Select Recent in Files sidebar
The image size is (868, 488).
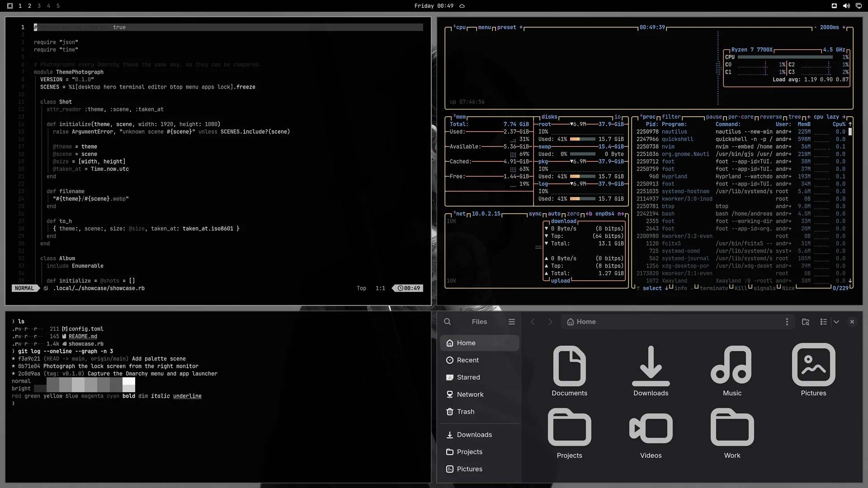480,360
